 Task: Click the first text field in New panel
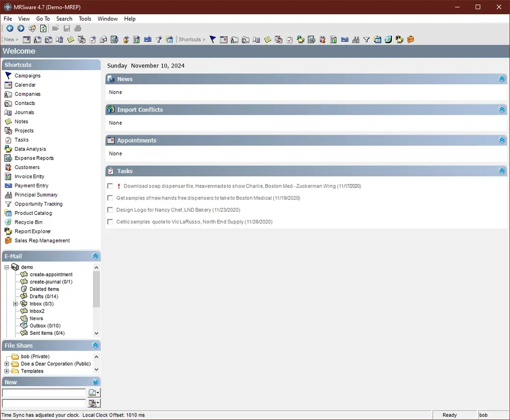[44, 393]
